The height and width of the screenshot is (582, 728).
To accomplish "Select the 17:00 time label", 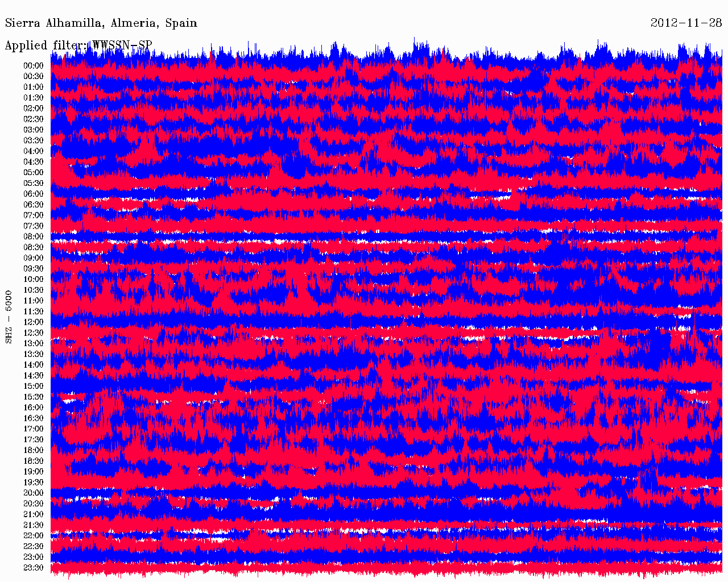I will (34, 429).
